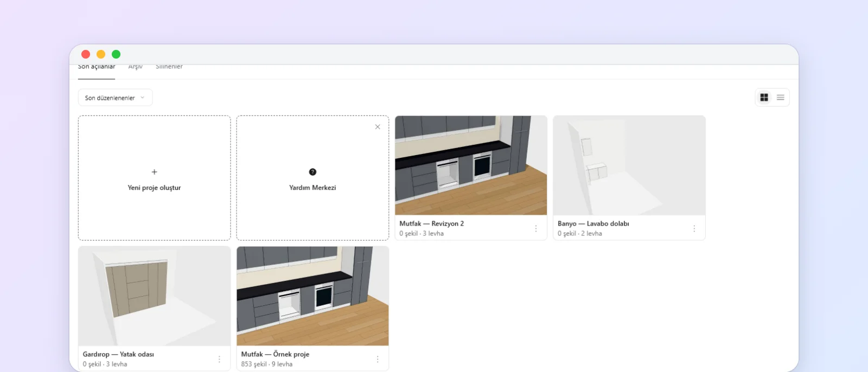Dismiss the Yardım Merkezi card
The height and width of the screenshot is (372, 868).
pyautogui.click(x=378, y=127)
